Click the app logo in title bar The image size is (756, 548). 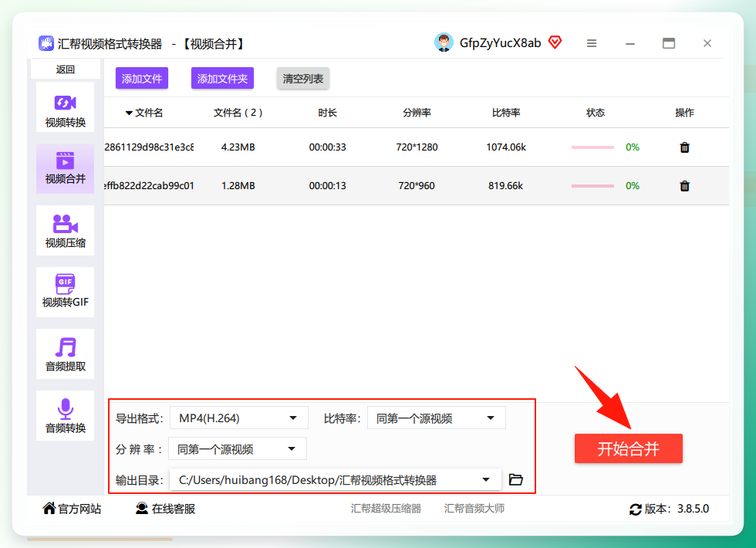tap(46, 43)
